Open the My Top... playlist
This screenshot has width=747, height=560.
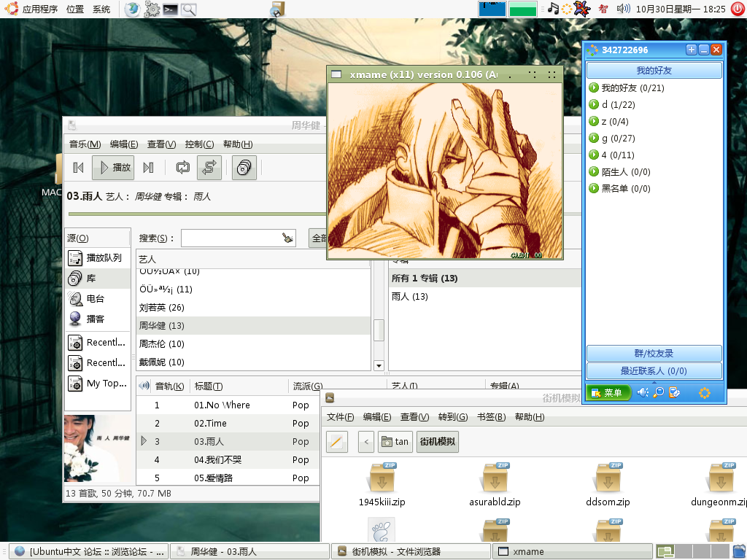pos(98,384)
